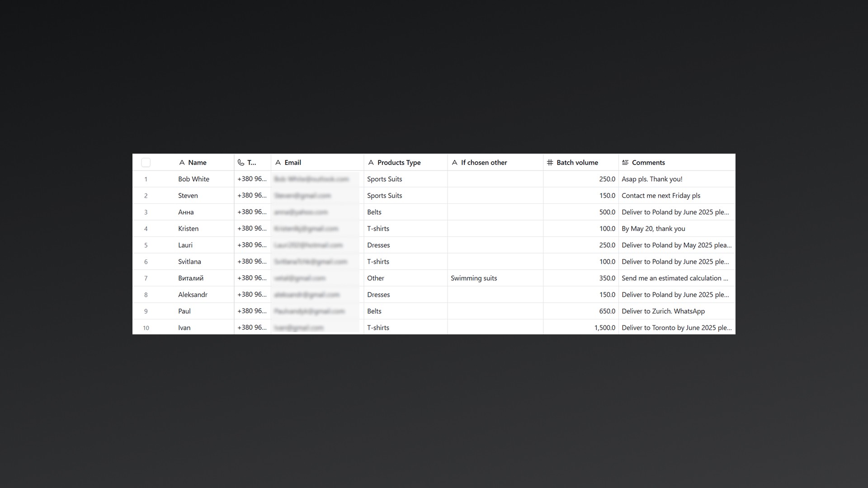The width and height of the screenshot is (868, 488).
Task: Click the 1,500.0 batch volume cell
Action: click(604, 328)
